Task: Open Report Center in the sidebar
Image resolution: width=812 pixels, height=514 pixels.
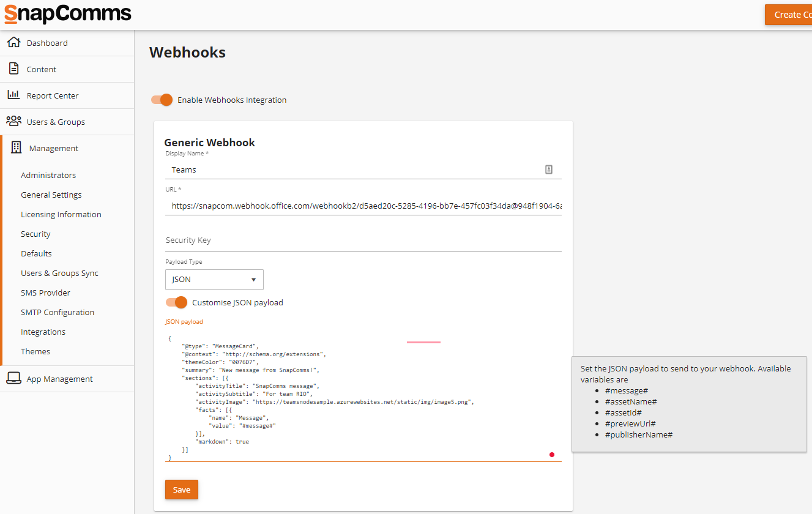Action: (x=67, y=95)
